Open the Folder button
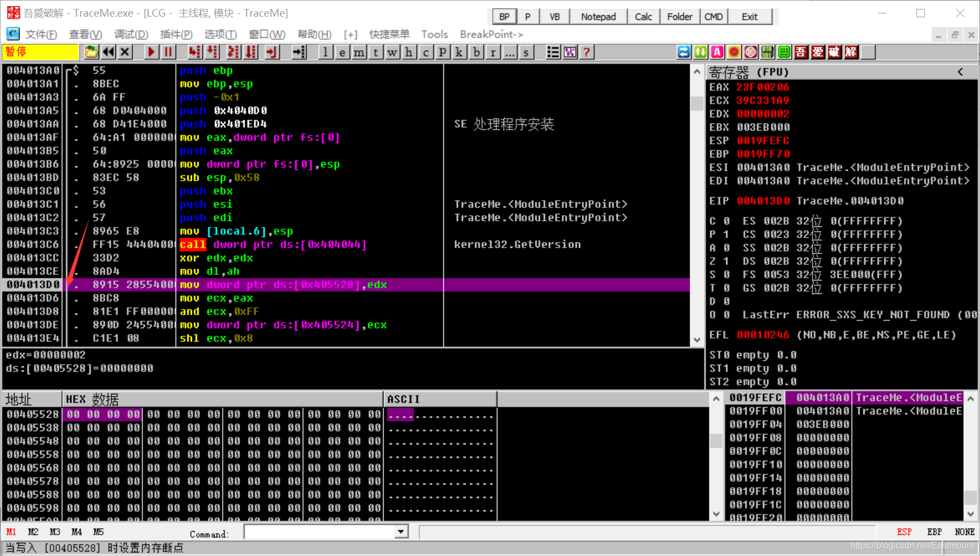The height and width of the screenshot is (556, 980). click(680, 17)
